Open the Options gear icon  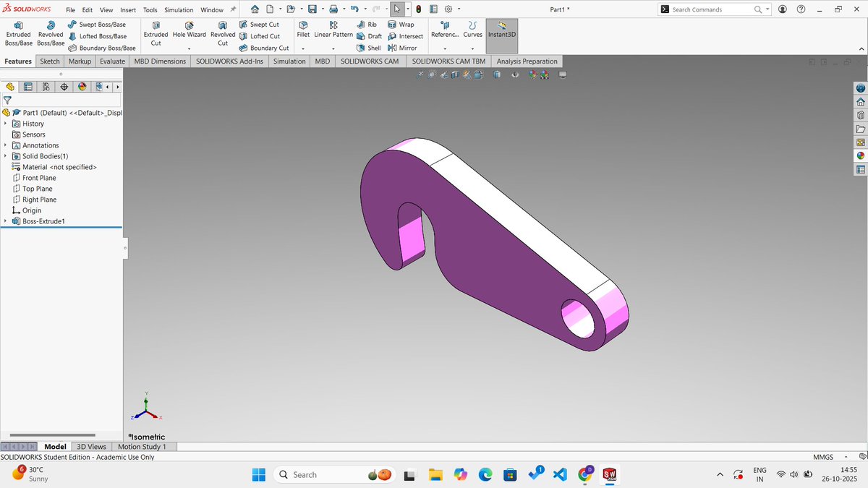[448, 9]
